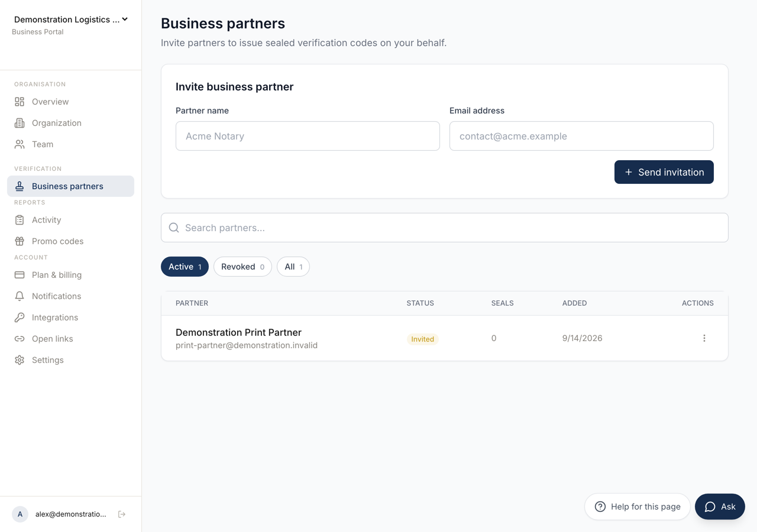Image resolution: width=757 pixels, height=532 pixels.
Task: Click the question mark help icon
Action: pos(600,507)
